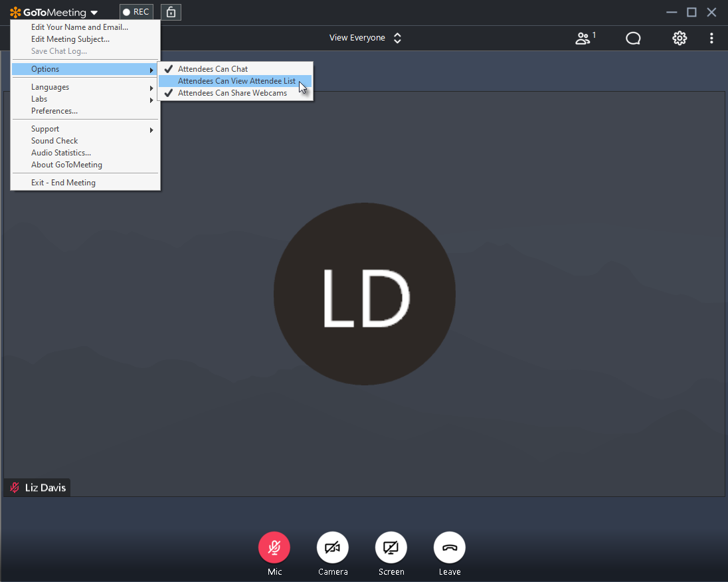Start sharing with the Screen button
Viewport: 728px width, 582px height.
(x=391, y=548)
